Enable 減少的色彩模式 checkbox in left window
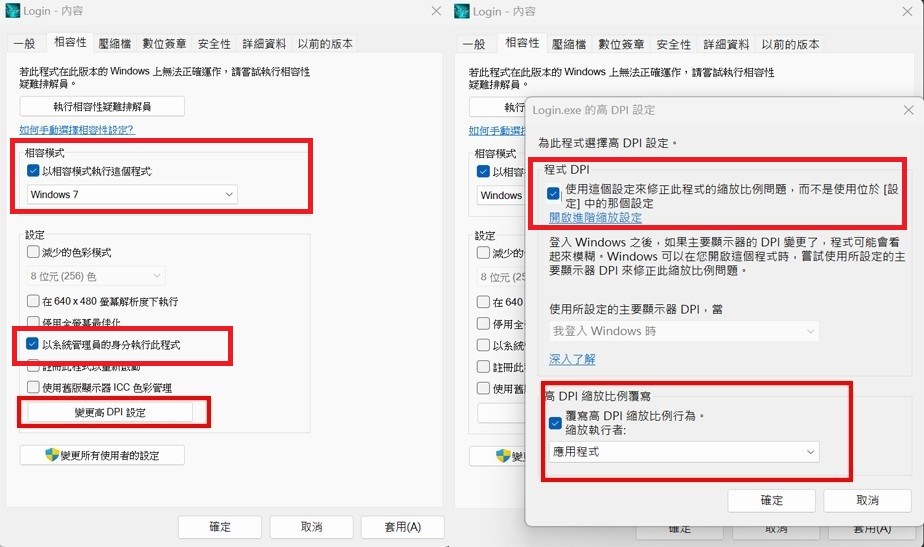This screenshot has width=924, height=547. (x=35, y=252)
